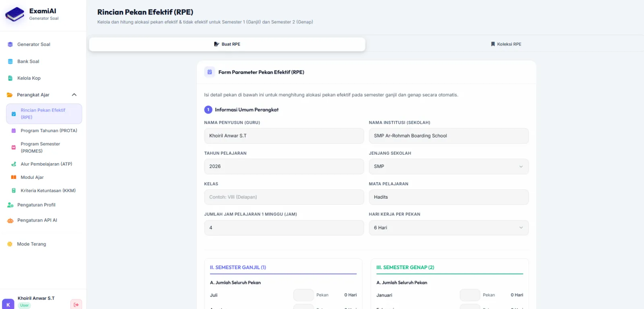Click the Alur Pembelajaran (ATP) icon
Image resolution: width=644 pixels, height=309 pixels.
point(14,164)
